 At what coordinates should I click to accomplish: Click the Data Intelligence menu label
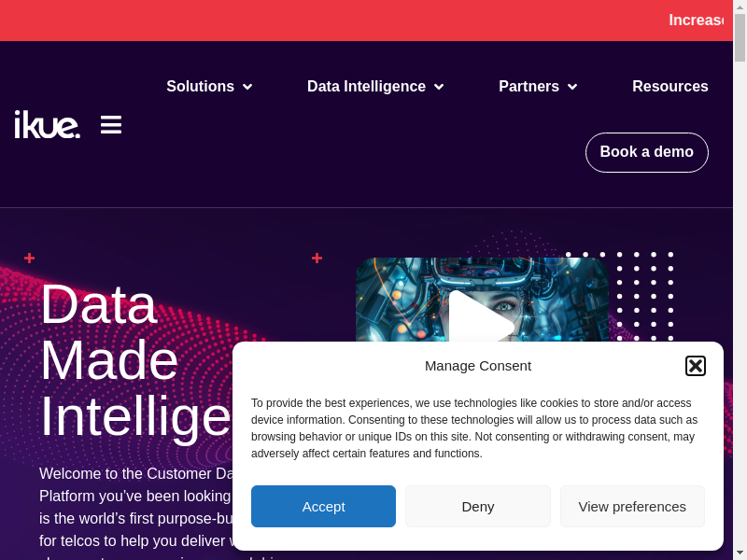[366, 87]
